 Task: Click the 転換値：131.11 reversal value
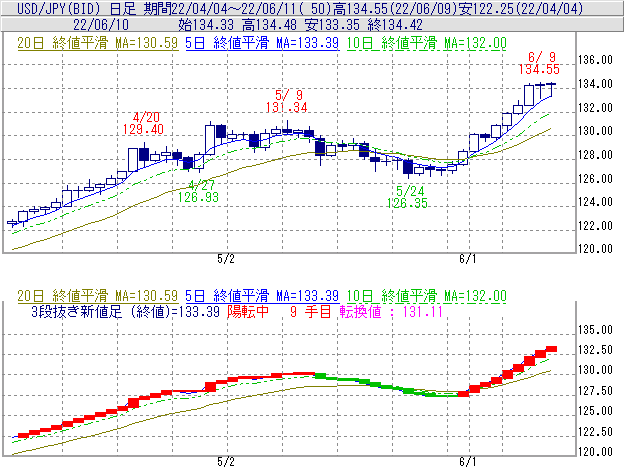[391, 312]
